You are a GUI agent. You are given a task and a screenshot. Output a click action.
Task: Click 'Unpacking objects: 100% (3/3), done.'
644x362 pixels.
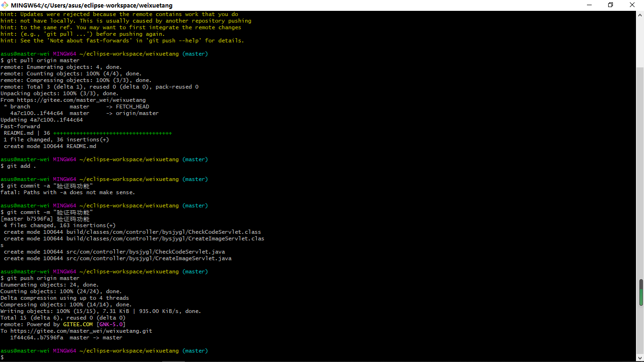coord(59,93)
